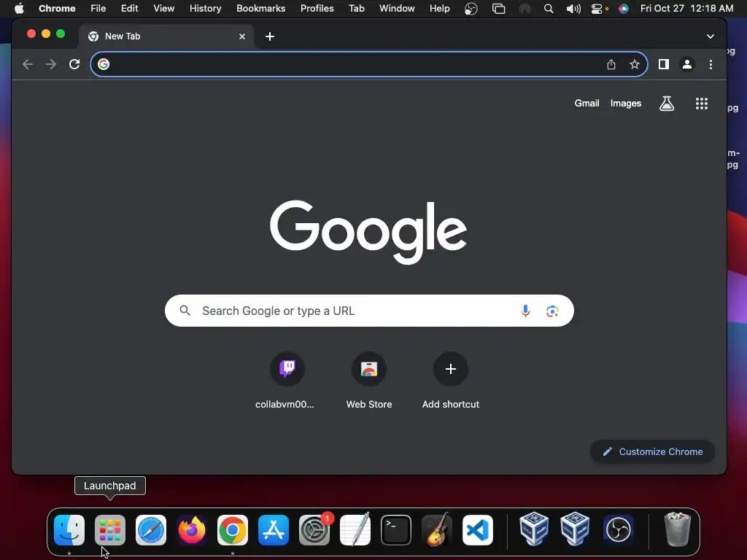Click the forward navigation arrow
747x560 pixels.
pos(51,64)
